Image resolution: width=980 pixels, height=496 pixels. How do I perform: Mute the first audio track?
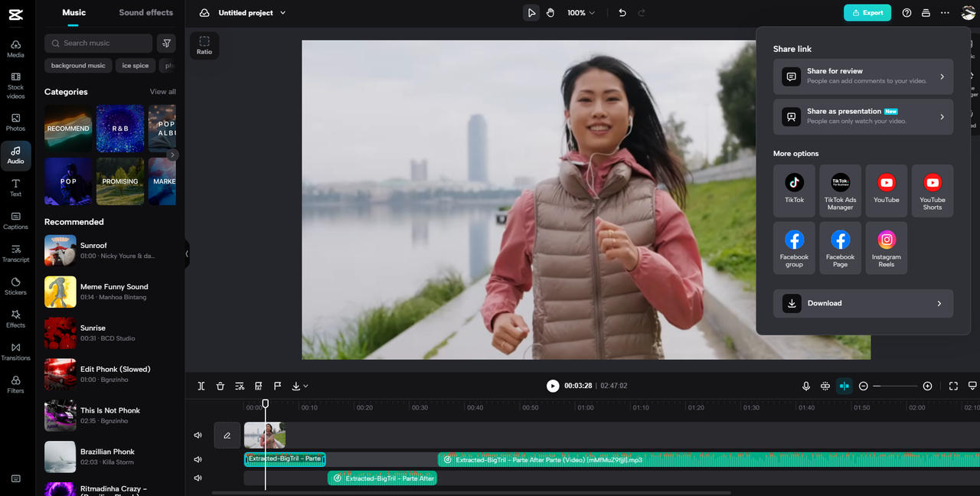pos(198,459)
